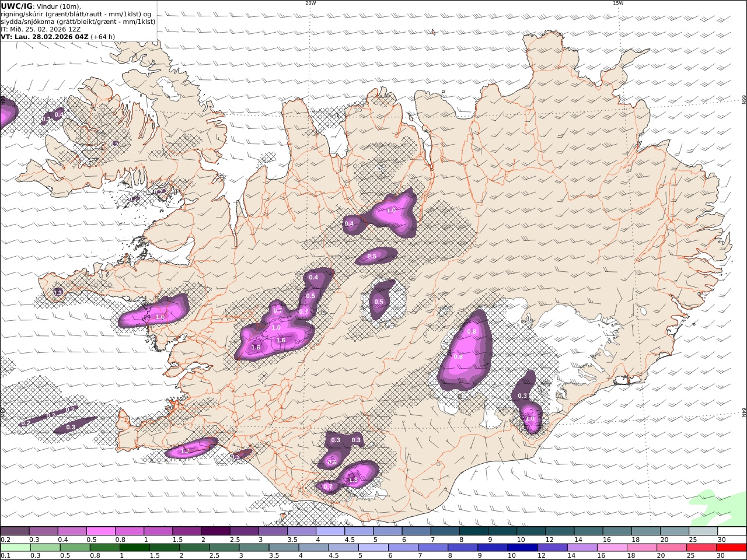Choose the 1 mm snow scale swatch
The height and width of the screenshot is (560, 747).
pyautogui.click(x=158, y=531)
